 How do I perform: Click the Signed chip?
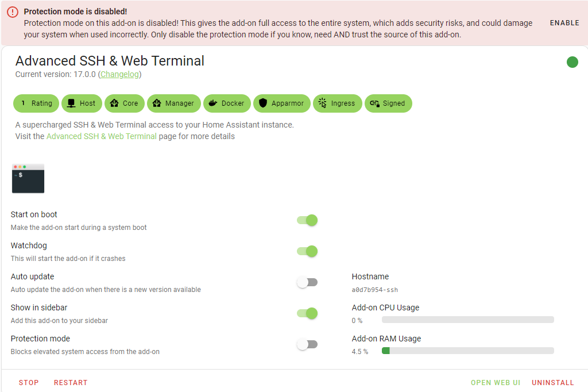coord(388,103)
